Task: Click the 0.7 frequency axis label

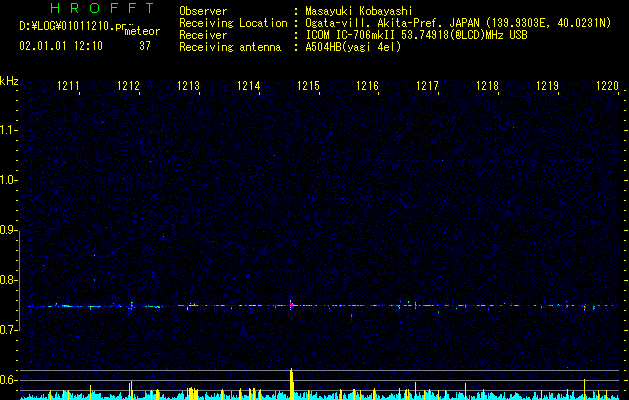Action: click(8, 330)
